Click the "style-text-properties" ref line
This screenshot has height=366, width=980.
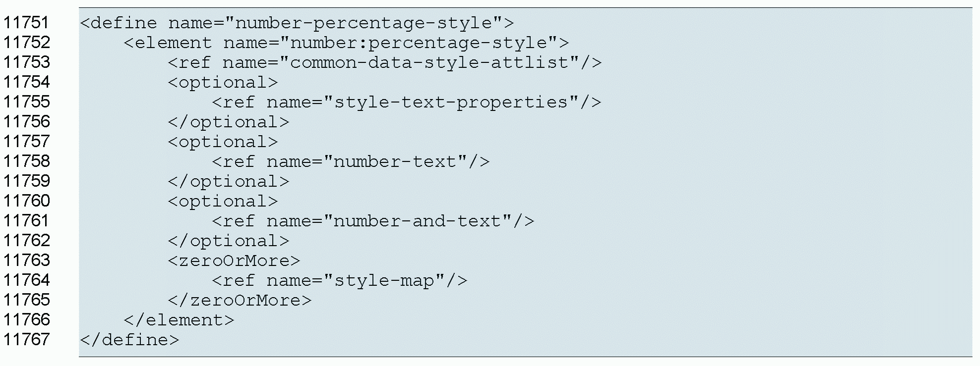[x=406, y=102]
